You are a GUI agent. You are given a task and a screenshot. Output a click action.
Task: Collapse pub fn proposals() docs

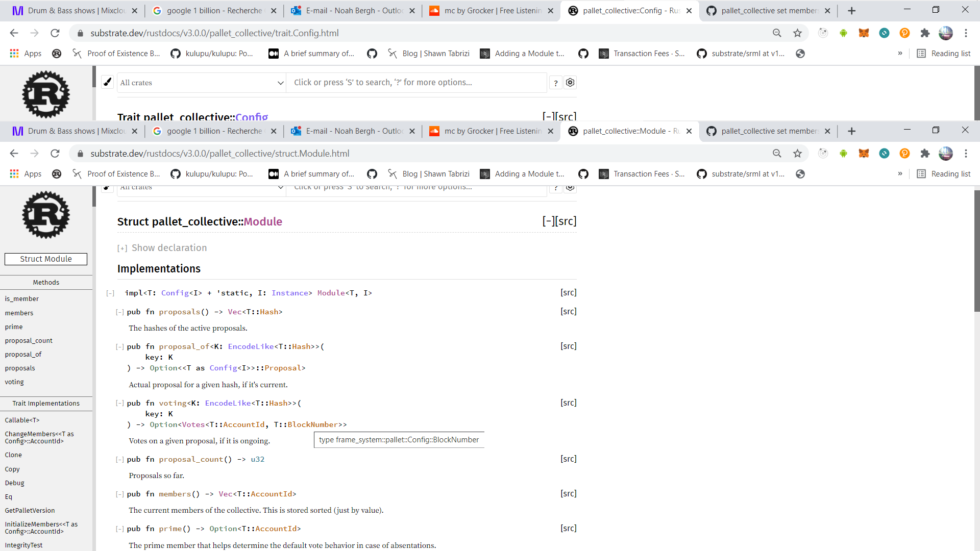click(x=120, y=312)
